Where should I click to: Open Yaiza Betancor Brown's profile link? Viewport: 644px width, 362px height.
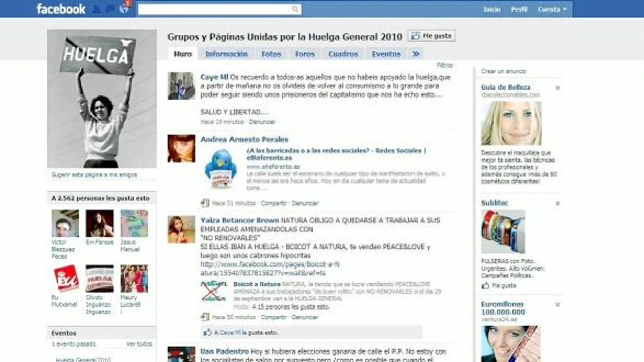pos(240,220)
